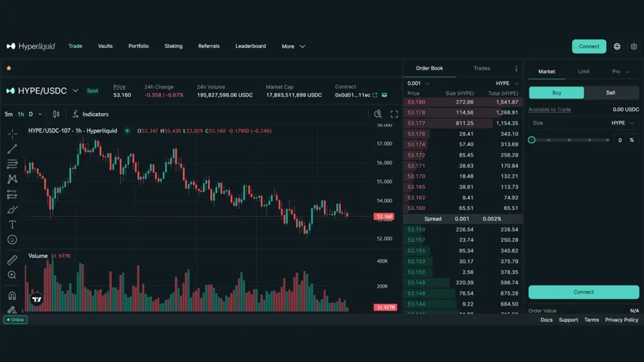644x362 pixels.
Task: Open the Portfolio page
Action: click(138, 46)
